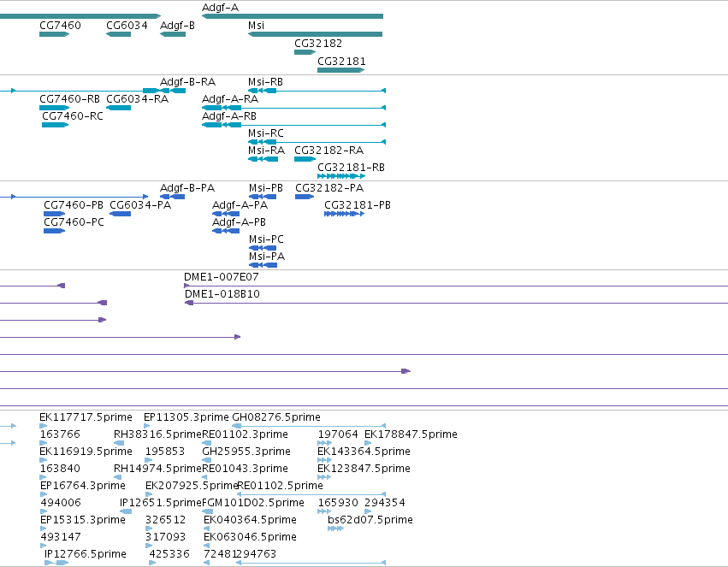The image size is (728, 567).
Task: Select the EK207925.5prime EST
Action: coord(149,494)
